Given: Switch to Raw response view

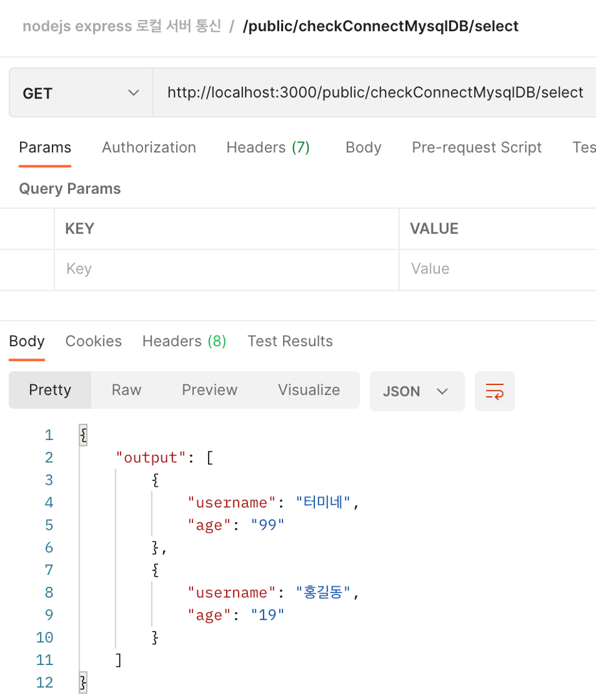Looking at the screenshot, I should pyautogui.click(x=126, y=390).
